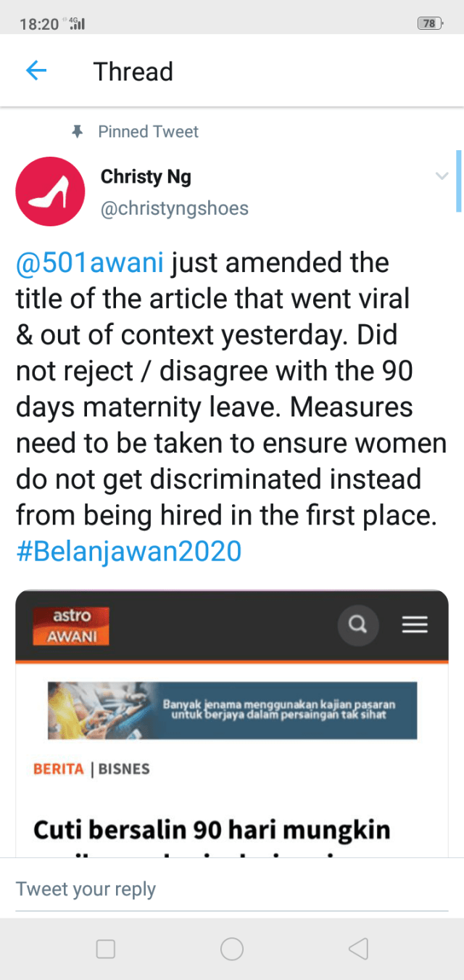Screen dimensions: 464x980
Task: Open the Christy Ng display name
Action: coord(146,176)
